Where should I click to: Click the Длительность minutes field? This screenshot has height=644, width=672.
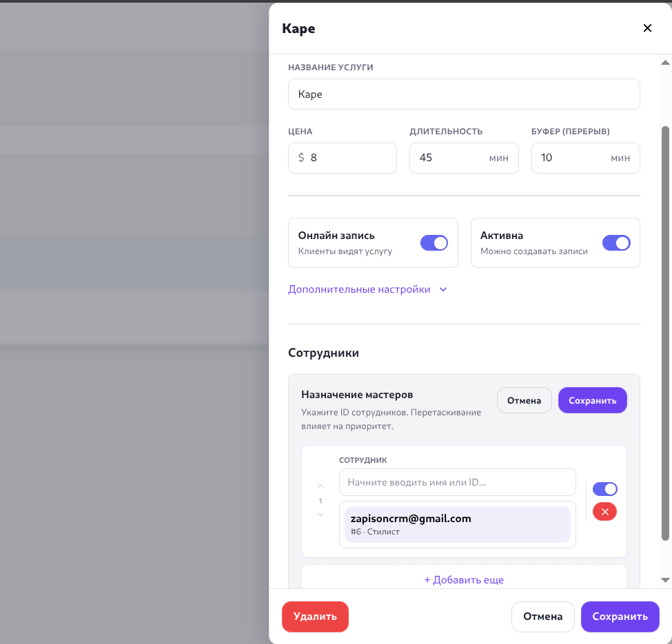(x=448, y=158)
